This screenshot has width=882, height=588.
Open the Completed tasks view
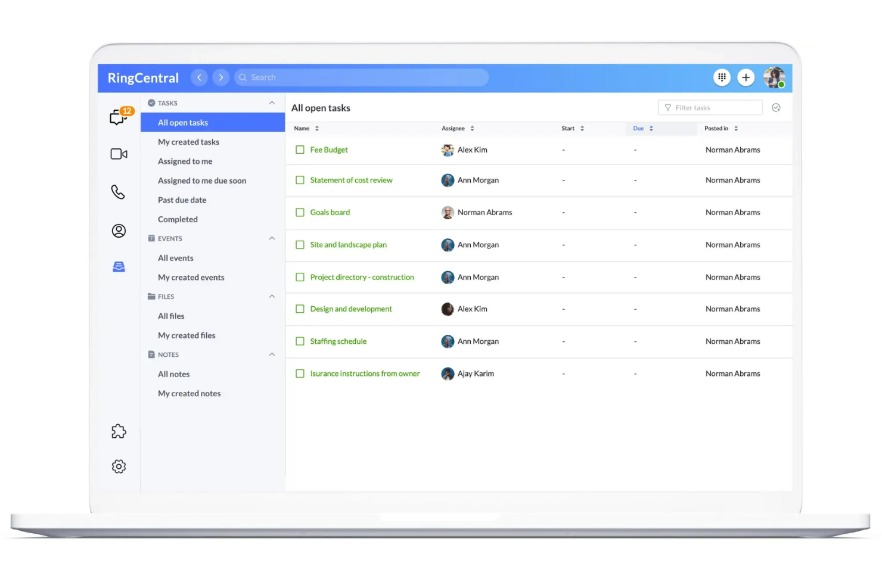pos(177,219)
